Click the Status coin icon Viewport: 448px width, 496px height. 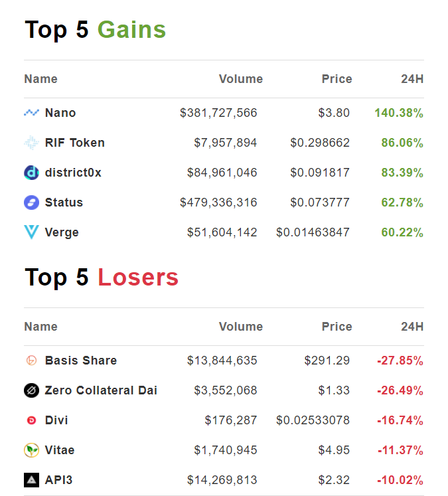[x=31, y=203]
